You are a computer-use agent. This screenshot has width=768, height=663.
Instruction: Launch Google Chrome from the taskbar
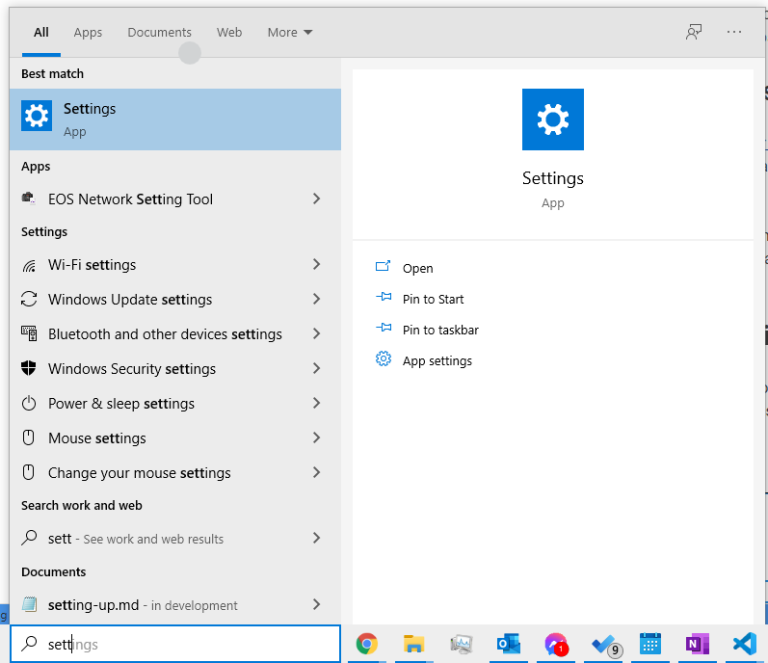coord(366,643)
